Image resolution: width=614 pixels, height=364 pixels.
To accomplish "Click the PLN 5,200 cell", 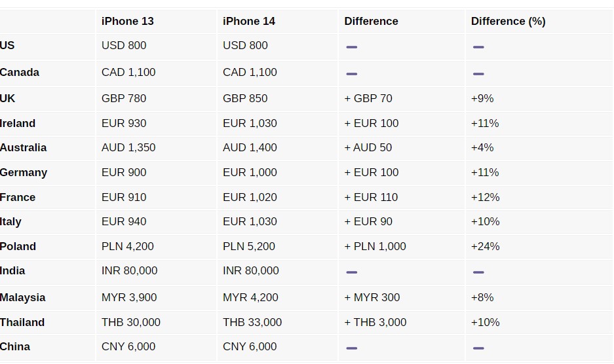I will tap(249, 246).
